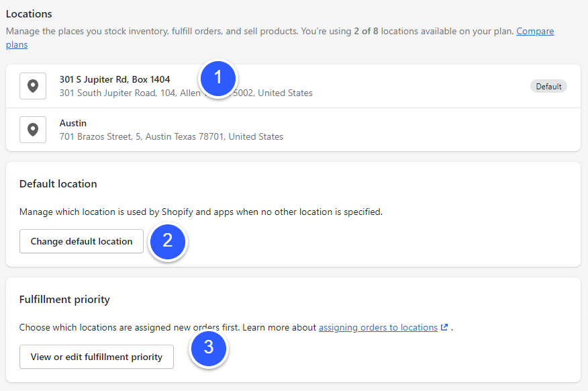Click the blue marker numbered 2
Screen dimensions: 588x391
pos(168,242)
